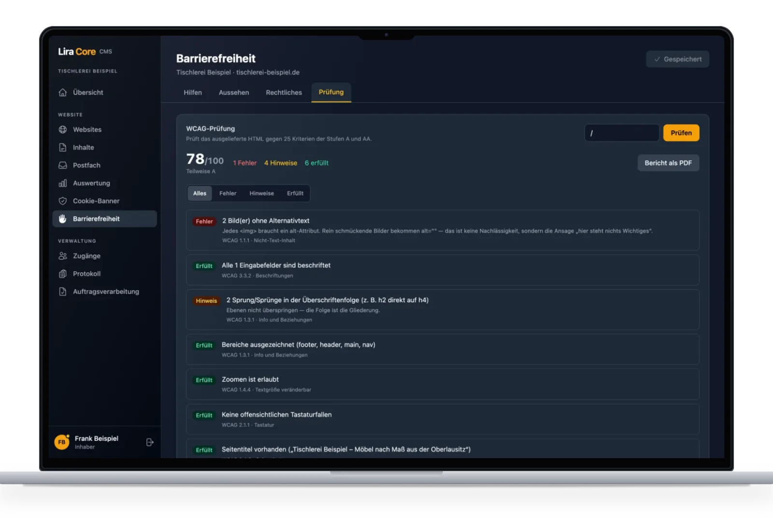Screen dimensions: 773x532
Task: Select the Prüfung tab
Action: coord(331,92)
